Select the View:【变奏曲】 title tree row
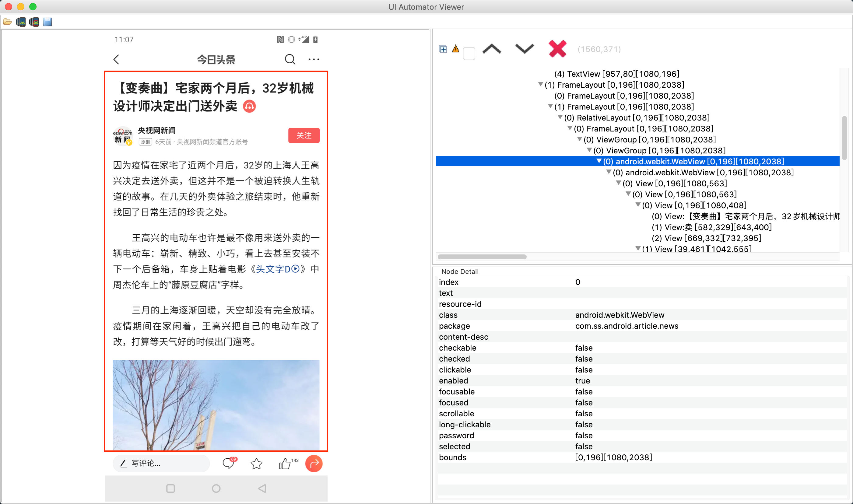 pyautogui.click(x=745, y=216)
